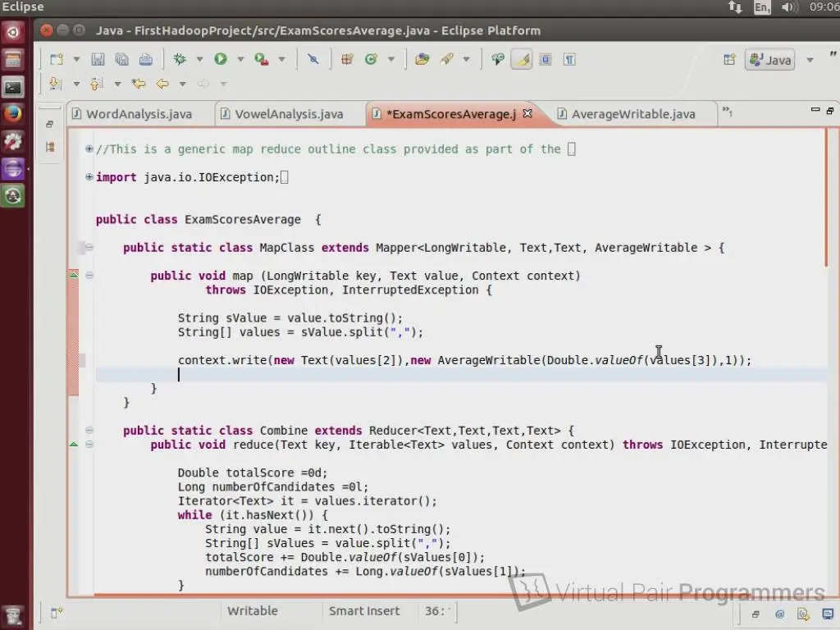Viewport: 840px width, 630px height.
Task: Click the line number 36 status field
Action: (437, 610)
